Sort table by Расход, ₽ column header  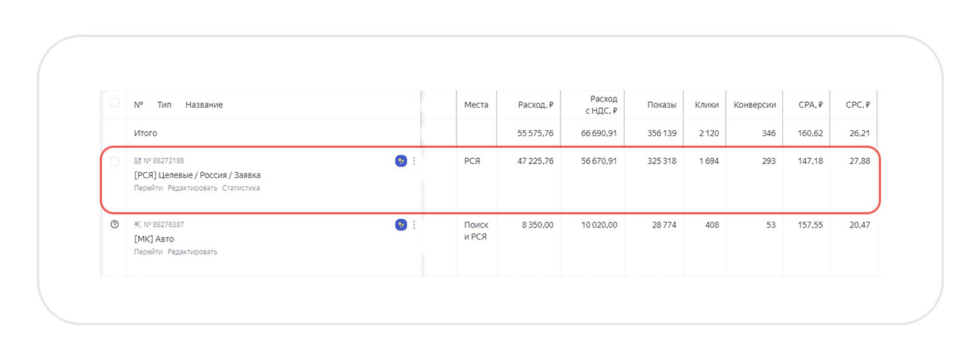tap(535, 105)
